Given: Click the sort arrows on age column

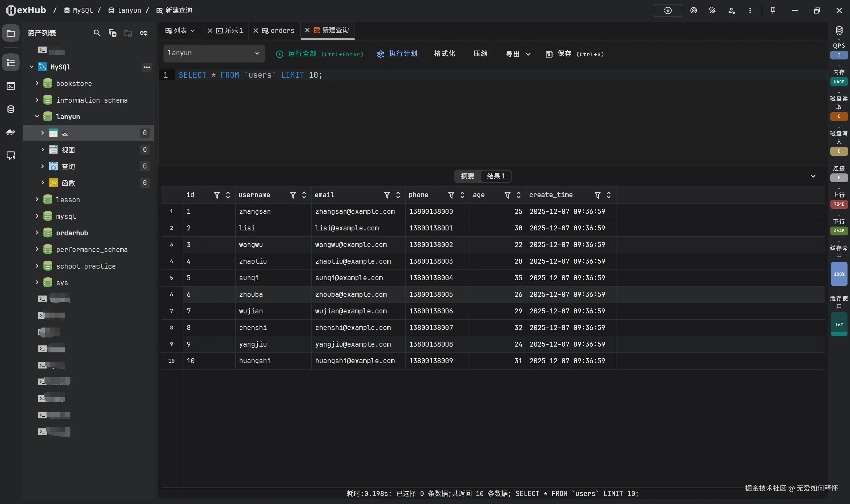Looking at the screenshot, I should tap(519, 195).
